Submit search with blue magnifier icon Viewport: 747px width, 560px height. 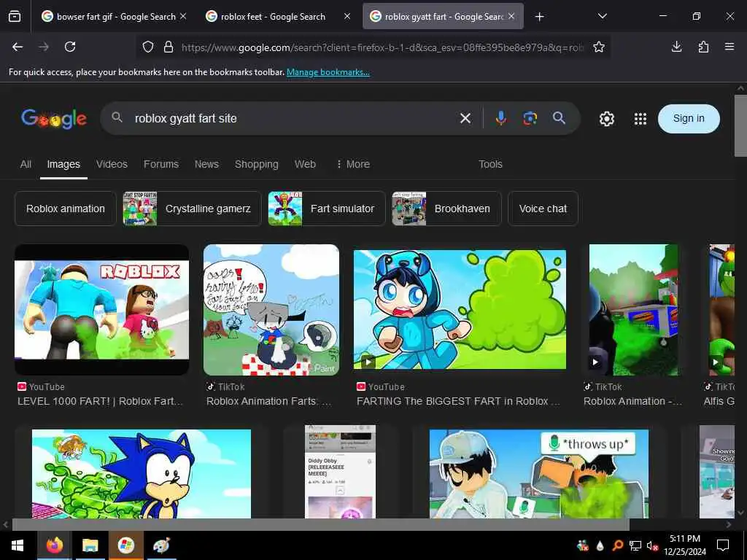point(560,118)
